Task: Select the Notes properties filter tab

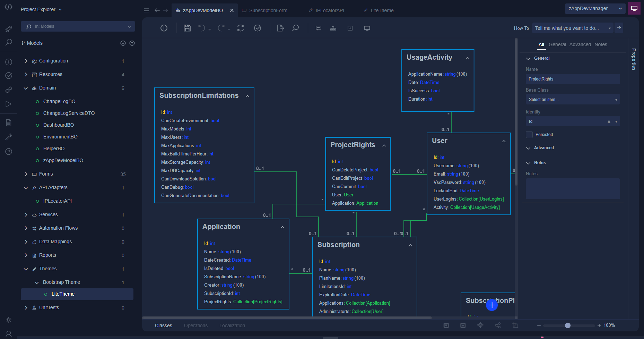Action: pos(601,44)
